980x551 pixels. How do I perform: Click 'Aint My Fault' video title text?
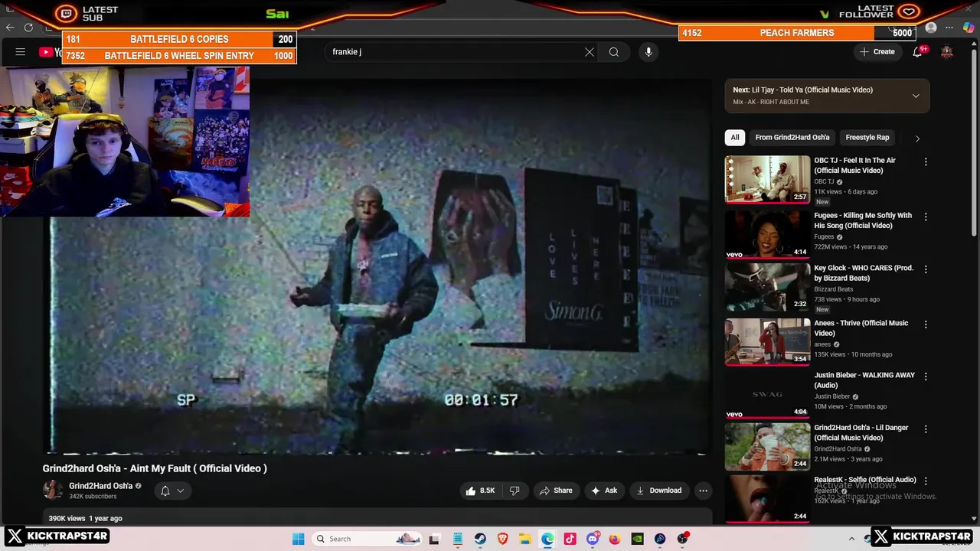tap(155, 468)
